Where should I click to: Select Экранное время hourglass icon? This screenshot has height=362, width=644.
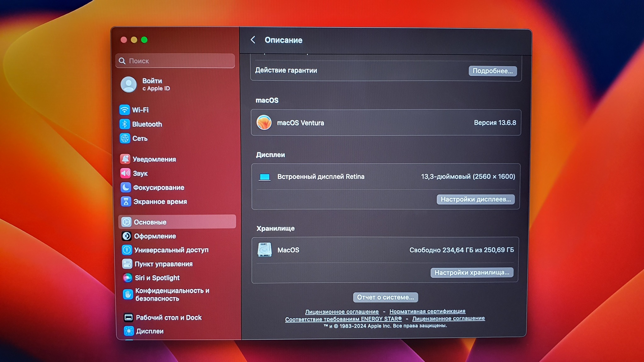(x=126, y=201)
